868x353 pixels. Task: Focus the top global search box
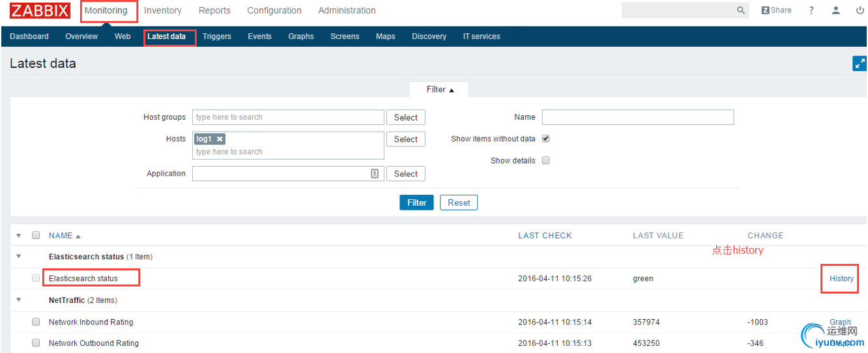pyautogui.click(x=684, y=10)
